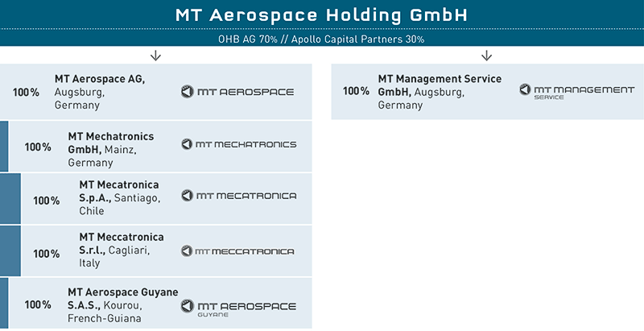Click the MT Mecatronica logo
Image resolution: width=644 pixels, height=331 pixels.
click(x=238, y=196)
